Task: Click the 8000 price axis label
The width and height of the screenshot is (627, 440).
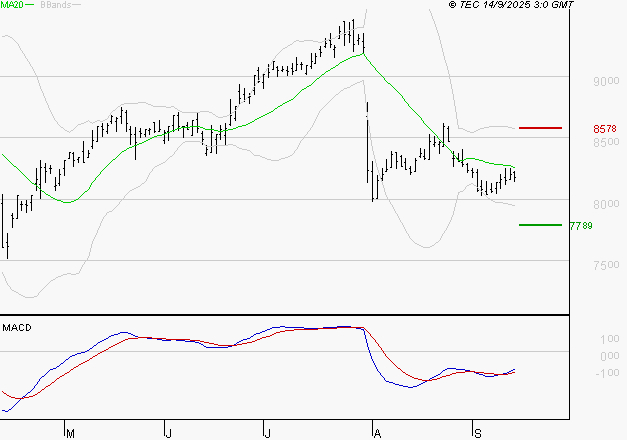Action: point(606,204)
